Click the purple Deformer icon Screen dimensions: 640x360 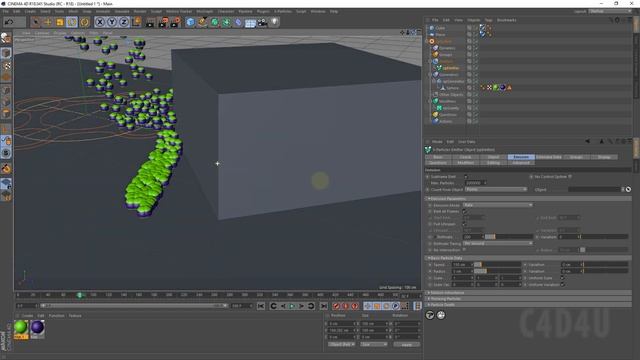click(x=238, y=22)
